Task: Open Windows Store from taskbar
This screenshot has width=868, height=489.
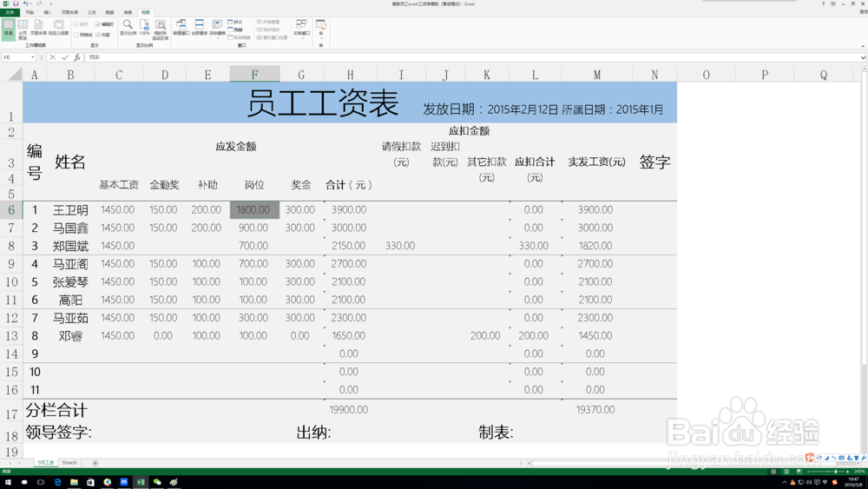Action: click(x=91, y=482)
